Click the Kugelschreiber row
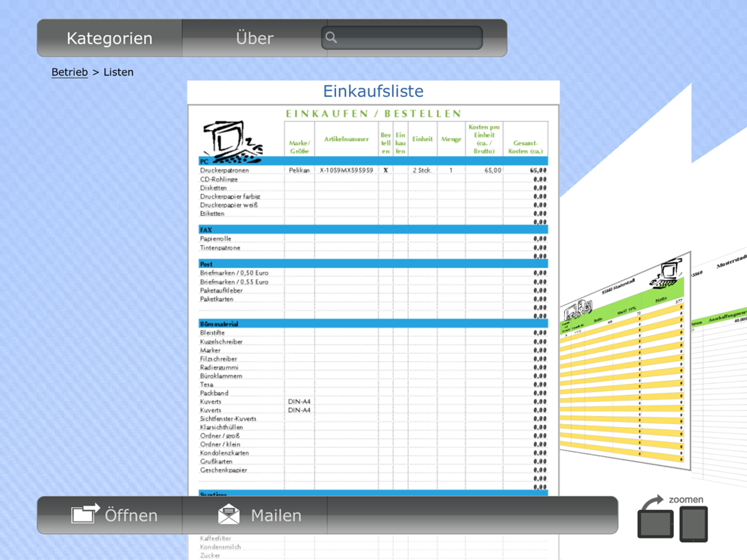 (x=373, y=342)
